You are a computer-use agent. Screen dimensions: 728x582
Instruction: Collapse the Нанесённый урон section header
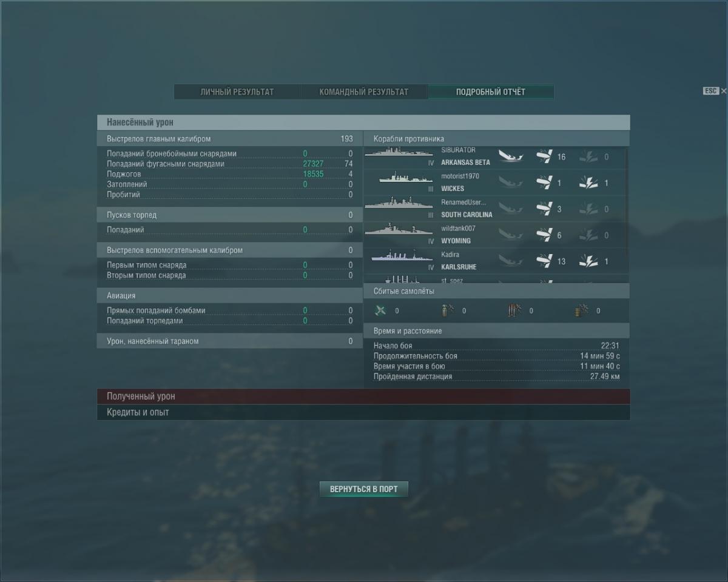click(363, 122)
